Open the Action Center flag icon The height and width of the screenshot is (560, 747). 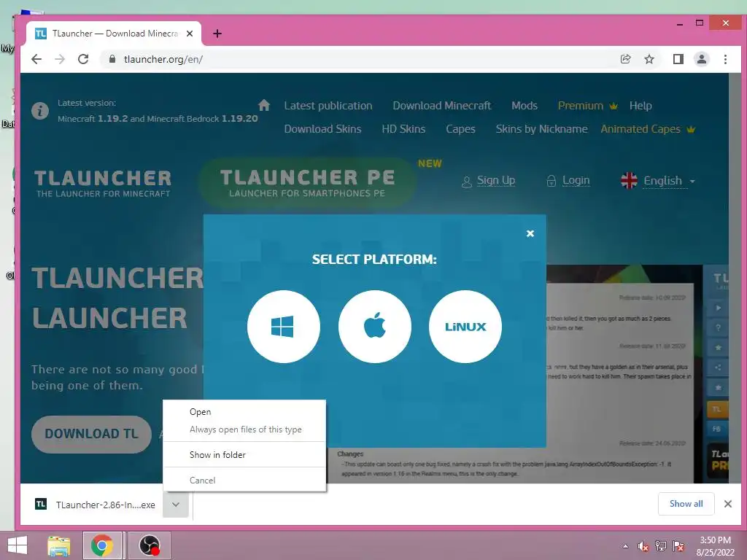678,546
